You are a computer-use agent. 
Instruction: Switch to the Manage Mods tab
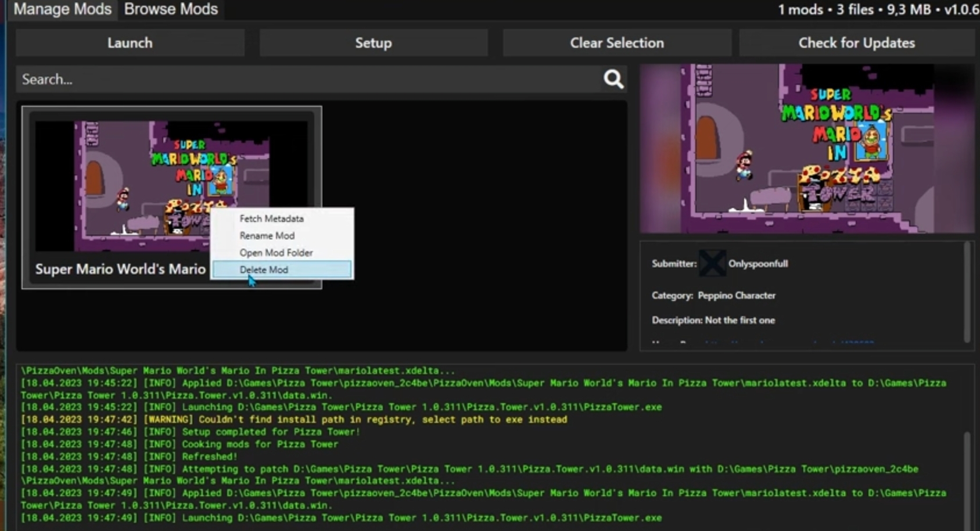(x=62, y=9)
